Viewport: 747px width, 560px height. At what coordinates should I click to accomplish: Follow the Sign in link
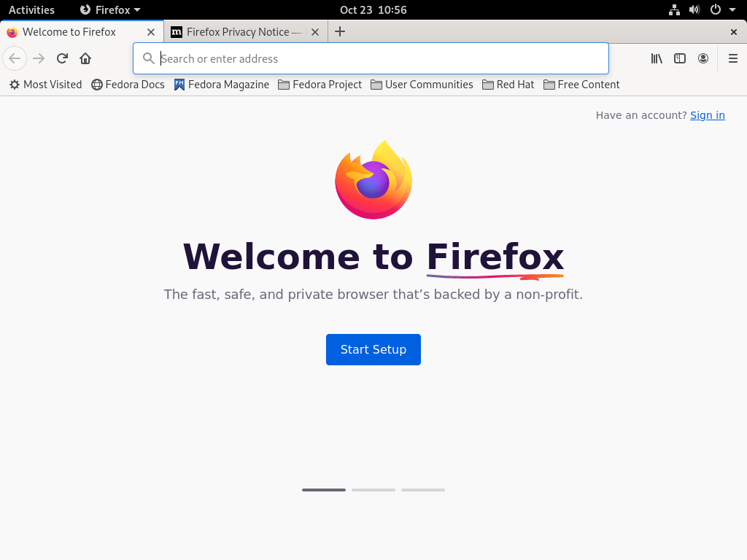pos(708,115)
